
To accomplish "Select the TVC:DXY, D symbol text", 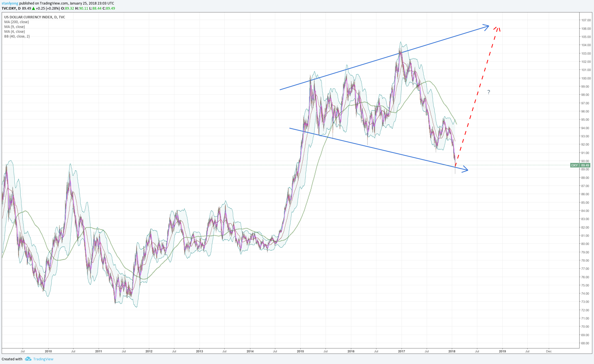I will [x=11, y=8].
